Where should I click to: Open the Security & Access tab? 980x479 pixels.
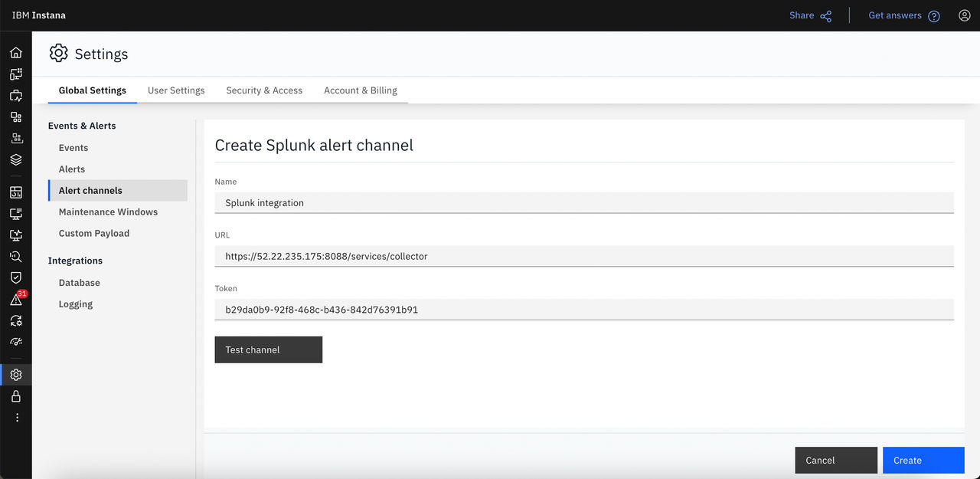[264, 90]
